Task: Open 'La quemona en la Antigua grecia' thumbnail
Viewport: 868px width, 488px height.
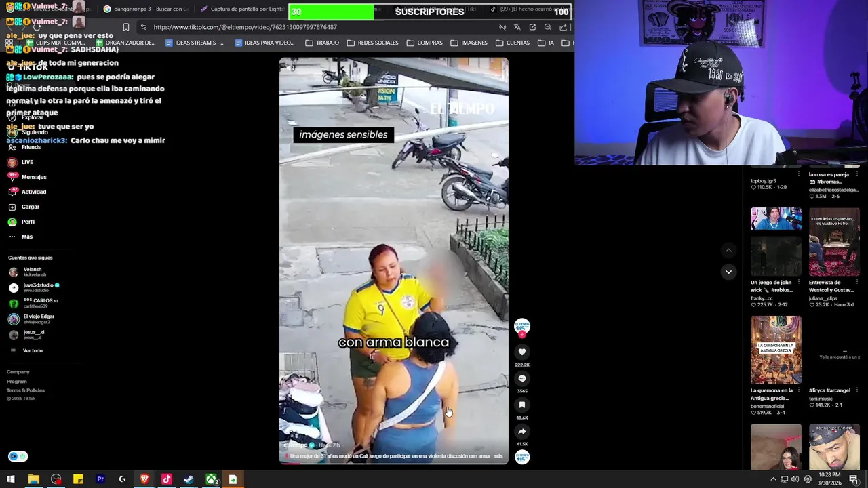Action: click(776, 350)
